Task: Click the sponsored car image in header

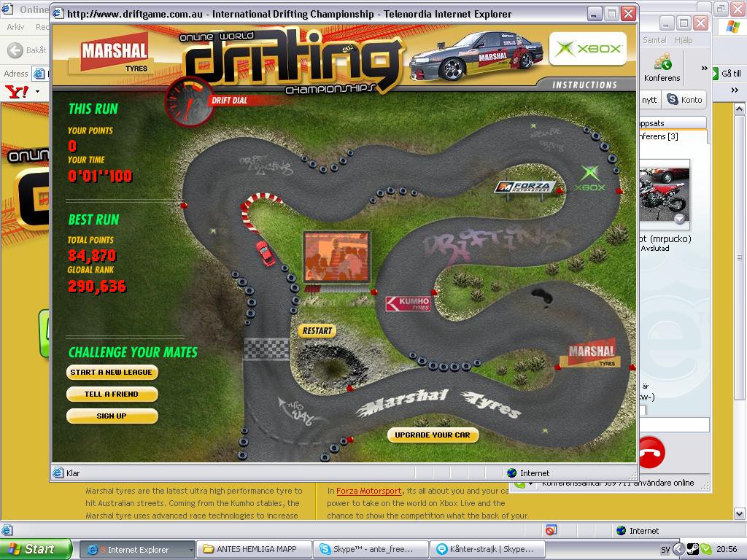Action: coord(476,56)
